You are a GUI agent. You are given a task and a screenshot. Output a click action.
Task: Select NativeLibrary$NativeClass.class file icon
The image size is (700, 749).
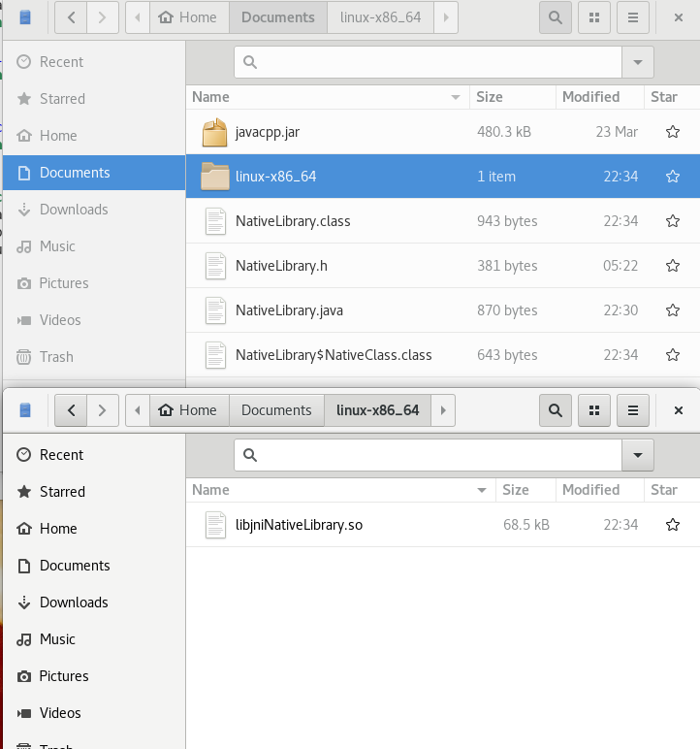pyautogui.click(x=215, y=355)
